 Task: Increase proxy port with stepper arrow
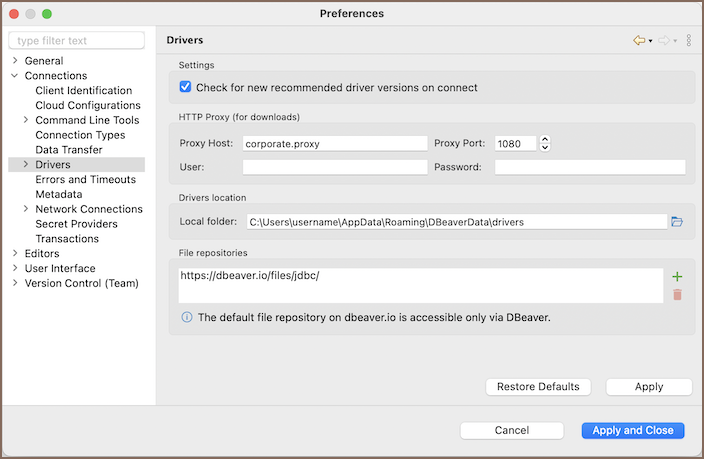(545, 139)
